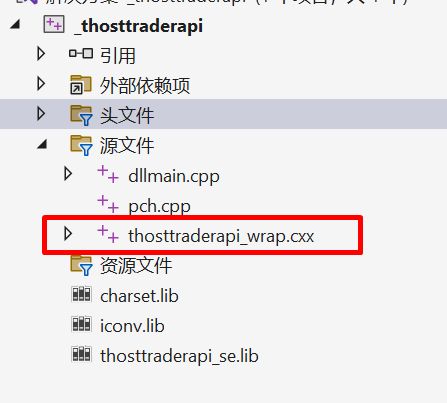This screenshot has height=403, width=447.
Task: Click the iconv.lib library icon
Action: tap(81, 324)
